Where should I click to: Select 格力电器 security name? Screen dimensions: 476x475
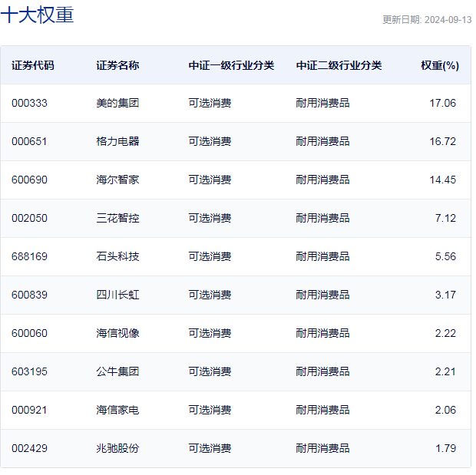click(117, 141)
